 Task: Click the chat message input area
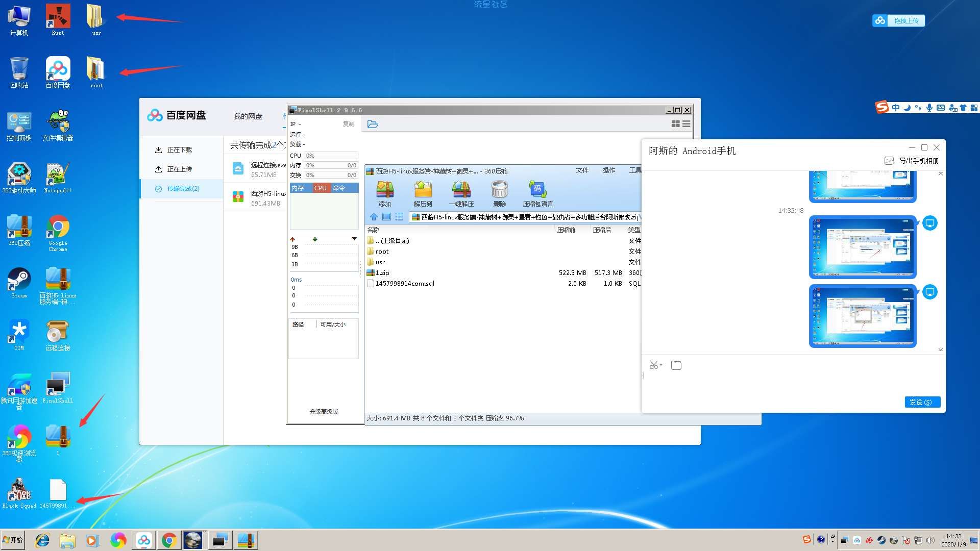click(x=793, y=383)
